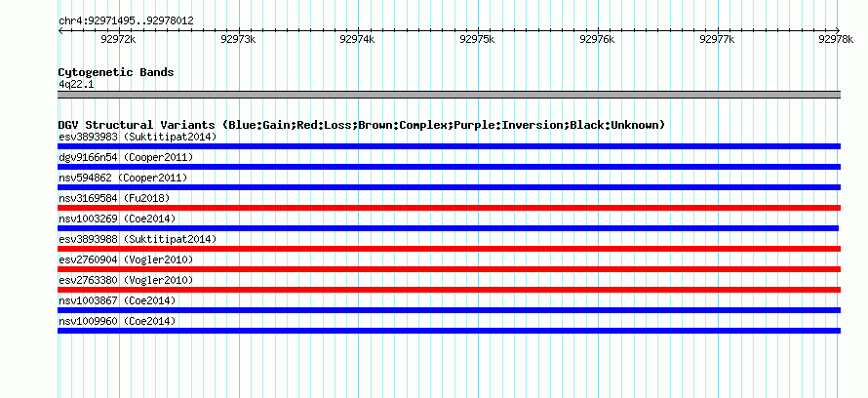Image resolution: width=868 pixels, height=398 pixels.
Task: Select the blue bar under nsv594862
Action: point(449,187)
